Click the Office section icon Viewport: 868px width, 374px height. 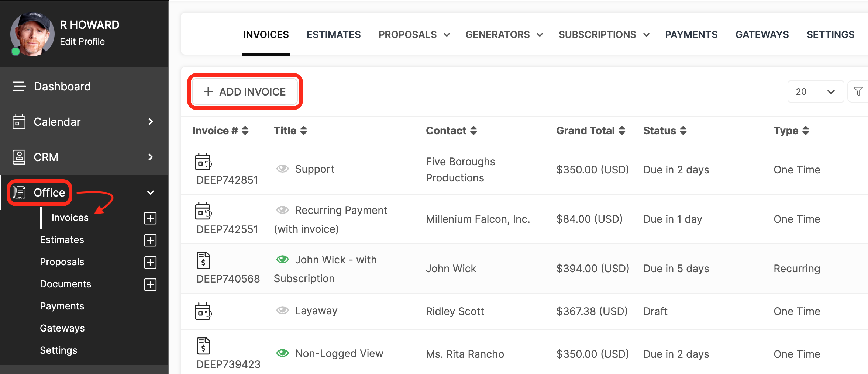click(19, 193)
